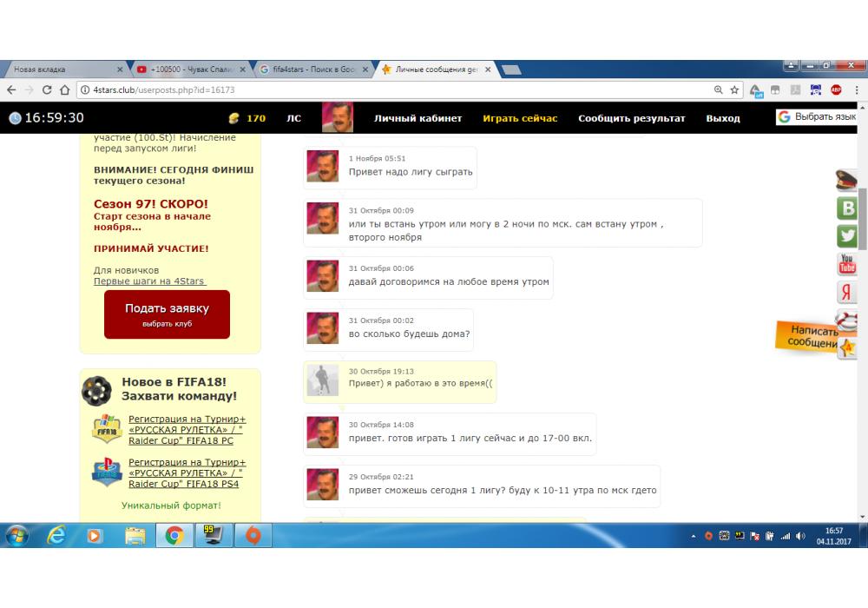Click the gold coins balance icon

[233, 118]
